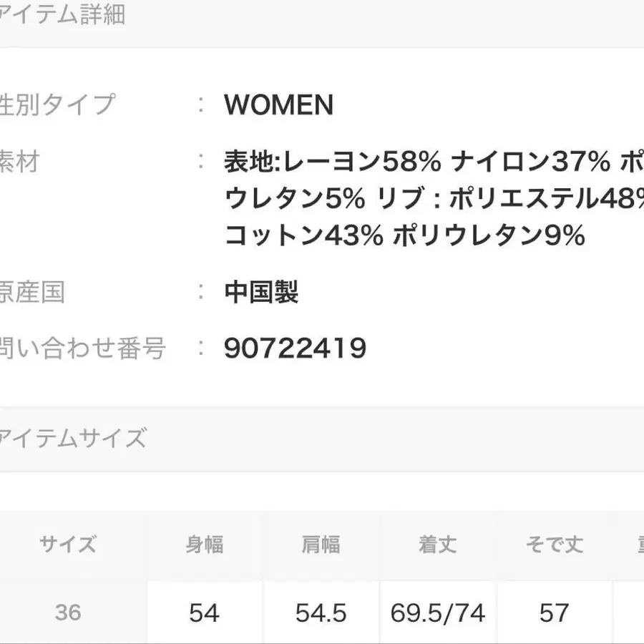Viewport: 644px width, 644px height.
Task: Click the WOMEN gender value
Action: [279, 105]
